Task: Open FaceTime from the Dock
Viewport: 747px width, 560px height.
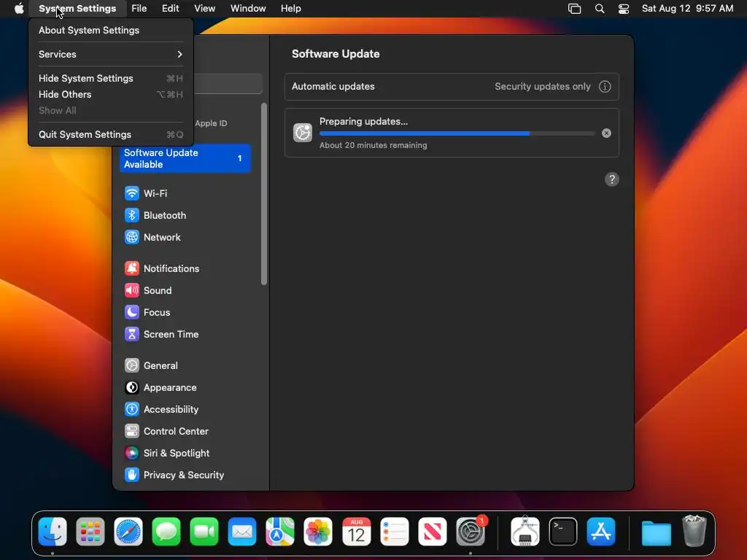Action: click(x=204, y=532)
